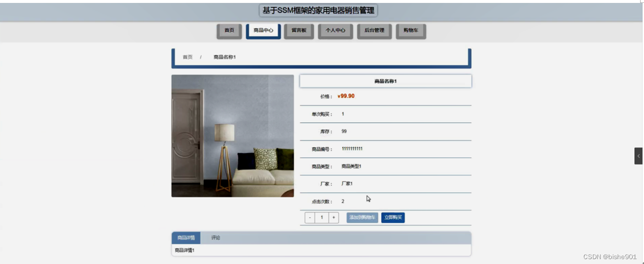Open the 留言板 tab
Image resolution: width=644 pixels, height=264 pixels.
(x=299, y=31)
